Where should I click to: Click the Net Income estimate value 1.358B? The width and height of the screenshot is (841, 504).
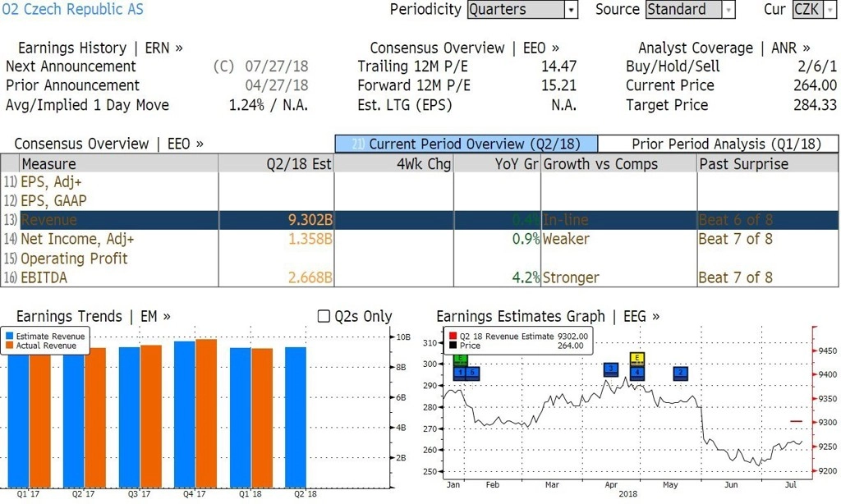(x=310, y=239)
